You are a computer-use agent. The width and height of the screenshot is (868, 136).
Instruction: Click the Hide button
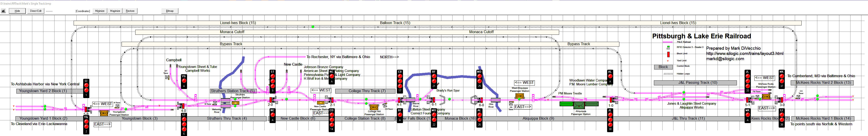coord(17,11)
